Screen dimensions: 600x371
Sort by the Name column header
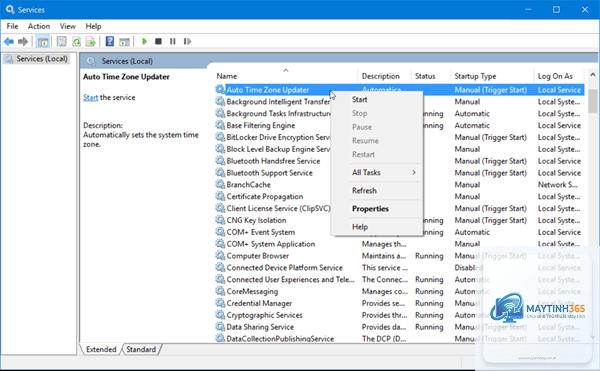286,76
